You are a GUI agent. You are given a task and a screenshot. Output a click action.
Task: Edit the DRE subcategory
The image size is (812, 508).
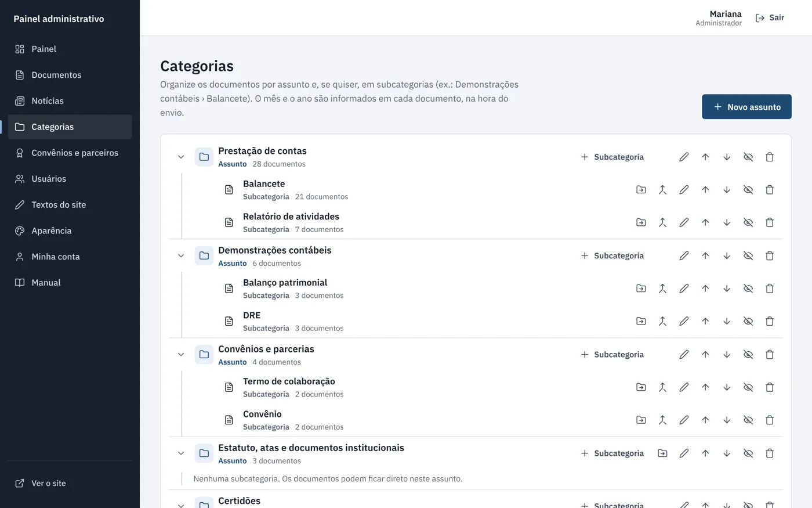[684, 321]
